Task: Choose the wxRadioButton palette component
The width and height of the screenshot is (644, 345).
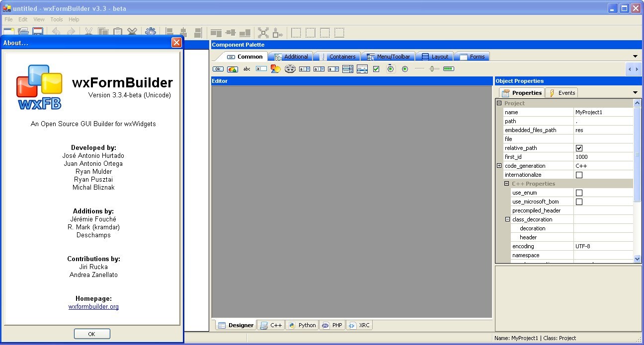Action: coord(405,69)
